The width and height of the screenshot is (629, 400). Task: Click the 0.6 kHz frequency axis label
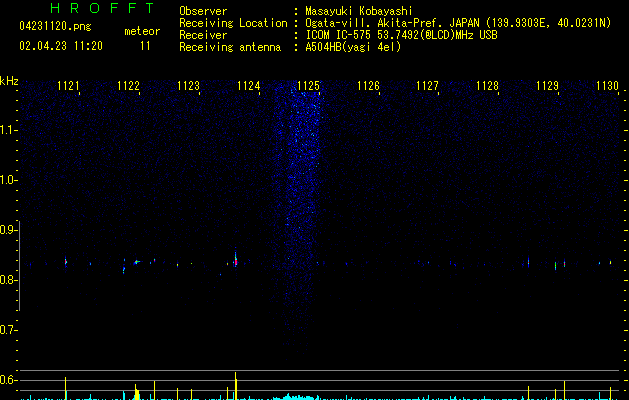pyautogui.click(x=8, y=380)
